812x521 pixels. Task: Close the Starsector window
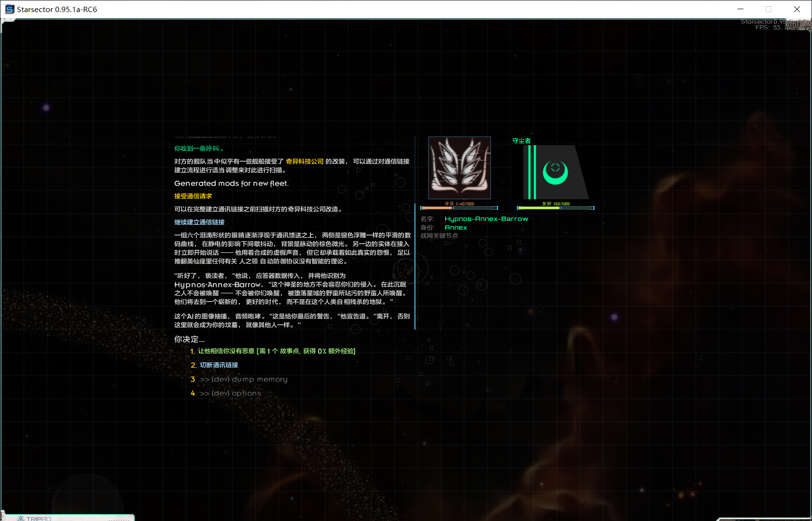point(797,9)
